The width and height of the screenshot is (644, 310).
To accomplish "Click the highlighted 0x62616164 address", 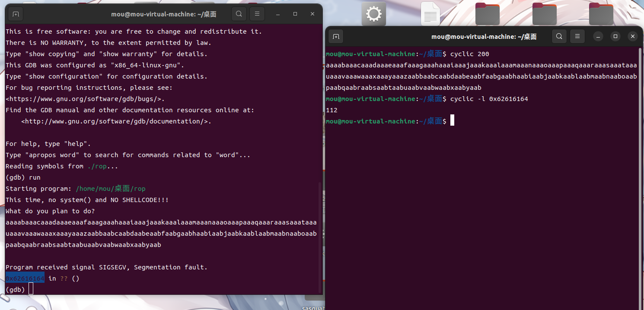I will [25, 278].
